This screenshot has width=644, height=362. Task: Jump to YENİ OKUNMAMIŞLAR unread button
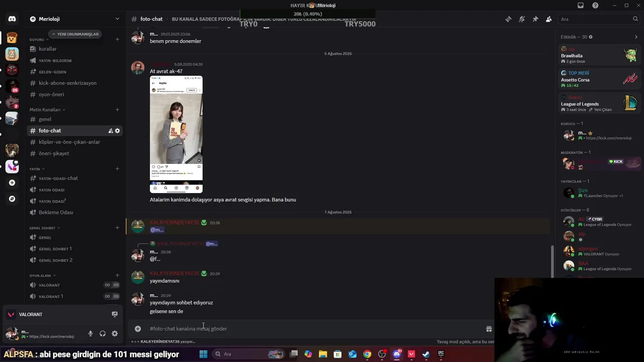tap(74, 34)
